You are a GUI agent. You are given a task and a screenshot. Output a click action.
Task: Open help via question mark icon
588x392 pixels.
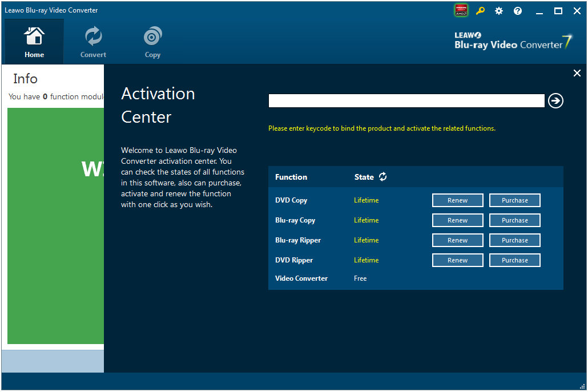pyautogui.click(x=518, y=11)
